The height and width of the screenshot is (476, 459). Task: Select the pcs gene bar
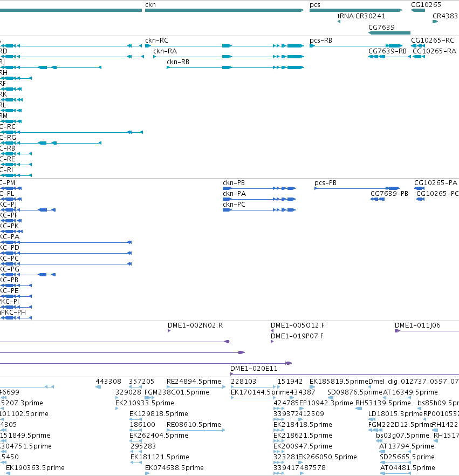(x=356, y=10)
